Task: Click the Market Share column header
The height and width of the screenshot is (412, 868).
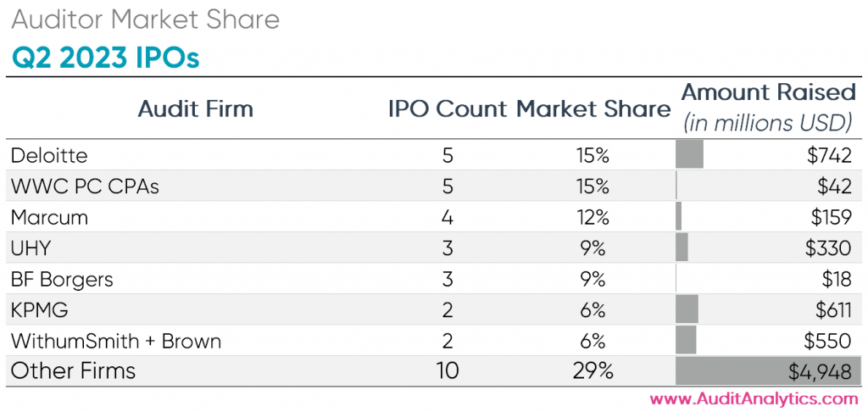Action: [593, 109]
